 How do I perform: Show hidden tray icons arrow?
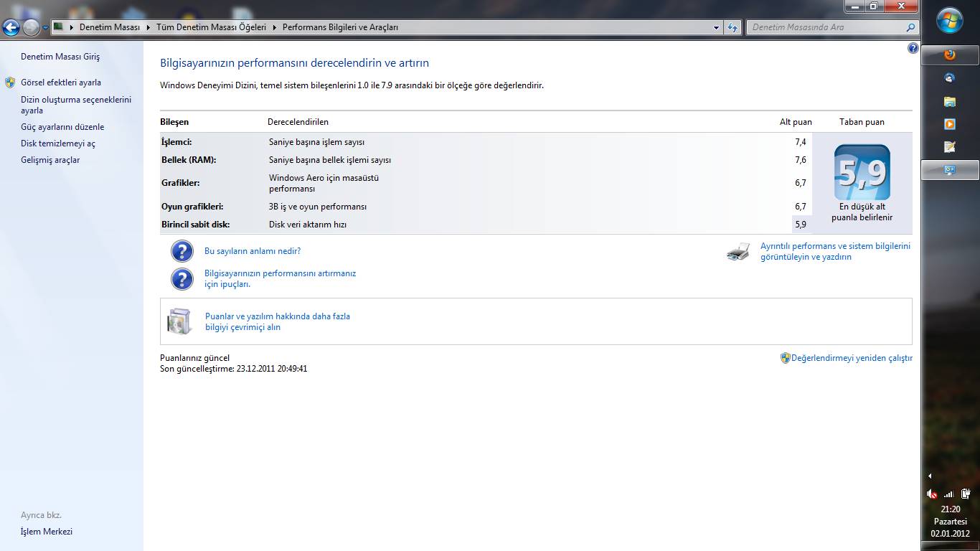[x=930, y=476]
